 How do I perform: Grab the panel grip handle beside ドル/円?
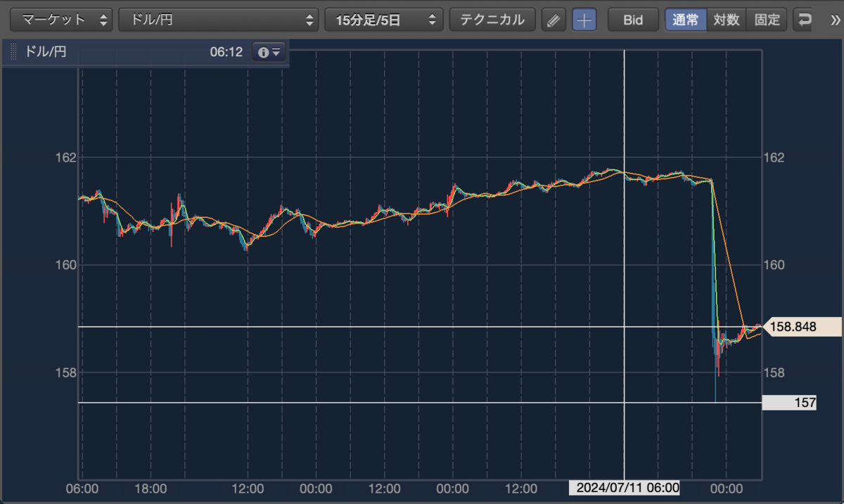(13, 52)
